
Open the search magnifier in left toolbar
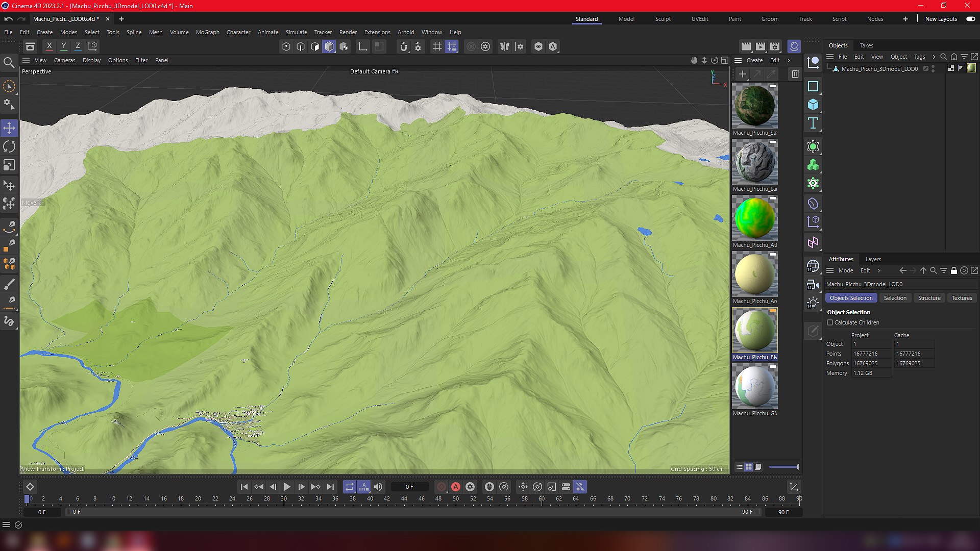[x=9, y=63]
